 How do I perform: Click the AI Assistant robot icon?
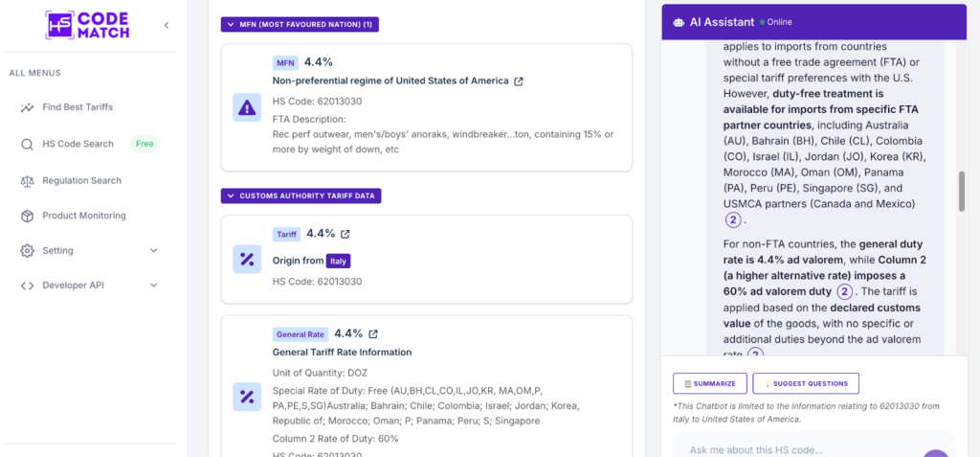pos(679,22)
